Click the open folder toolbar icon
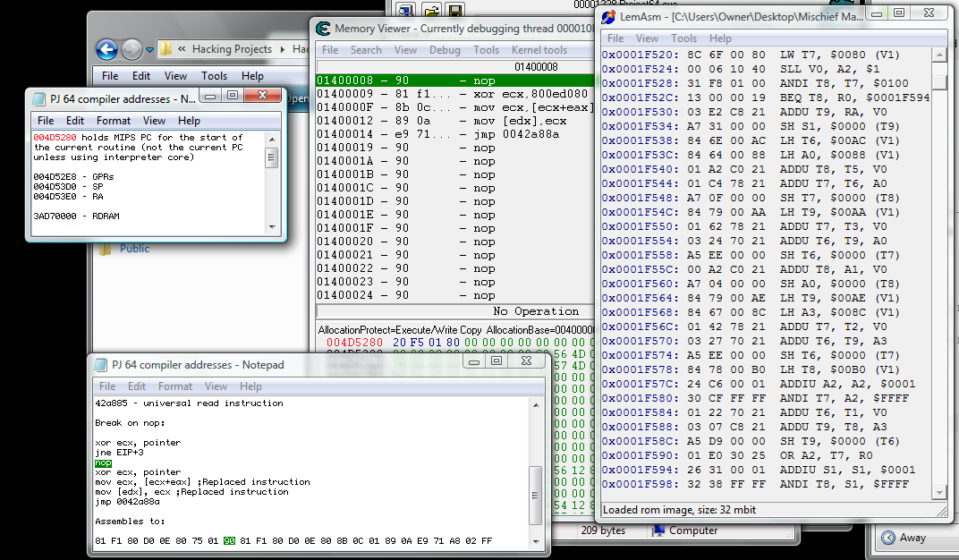The image size is (959, 560). coord(431,9)
